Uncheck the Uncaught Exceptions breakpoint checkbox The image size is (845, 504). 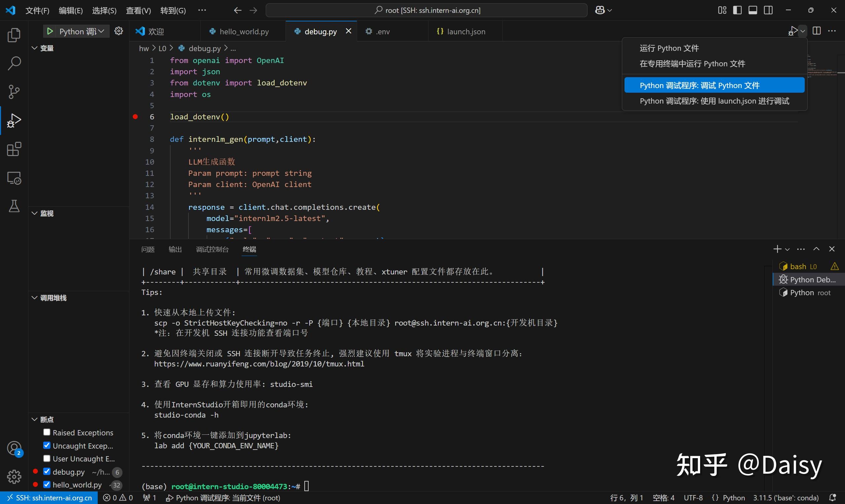(47, 445)
